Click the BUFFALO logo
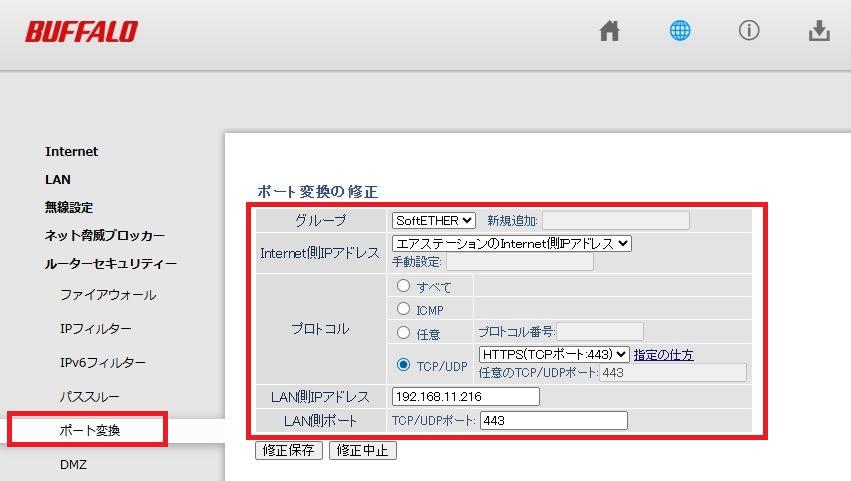Image resolution: width=851 pixels, height=481 pixels. pos(81,31)
